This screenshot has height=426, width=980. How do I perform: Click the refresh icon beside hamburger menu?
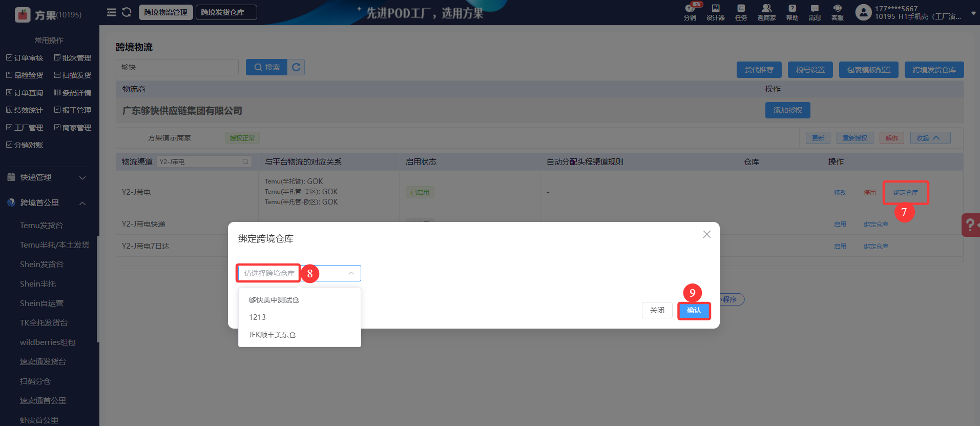[x=127, y=12]
